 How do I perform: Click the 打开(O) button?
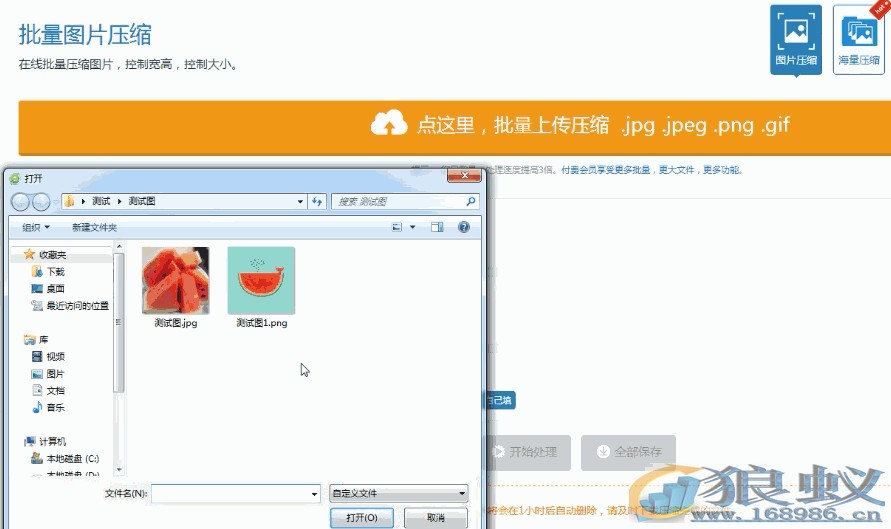point(362,518)
